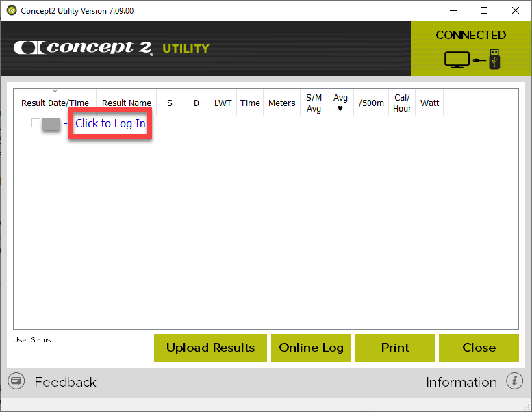532x412 pixels.
Task: Click the Concept2 logo in banner
Action: pos(83,48)
